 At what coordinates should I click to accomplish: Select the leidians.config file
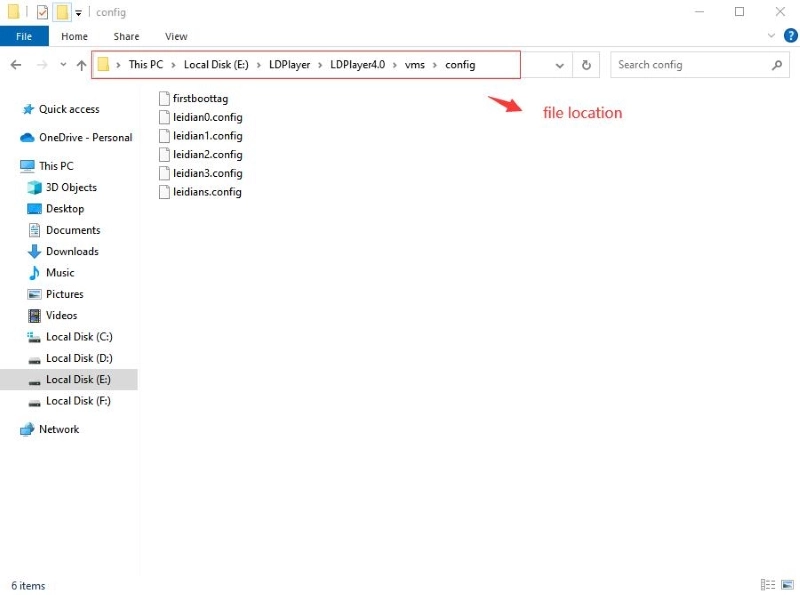pos(207,192)
